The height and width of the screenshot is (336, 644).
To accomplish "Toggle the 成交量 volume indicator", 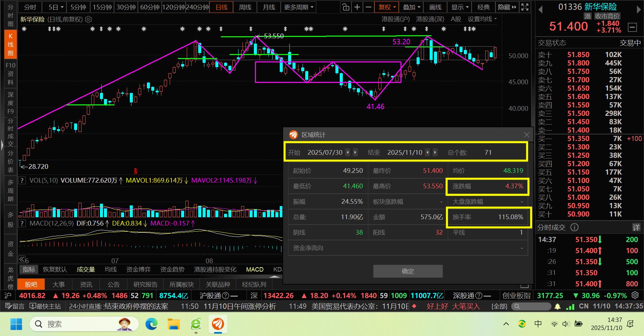I will pos(86,270).
